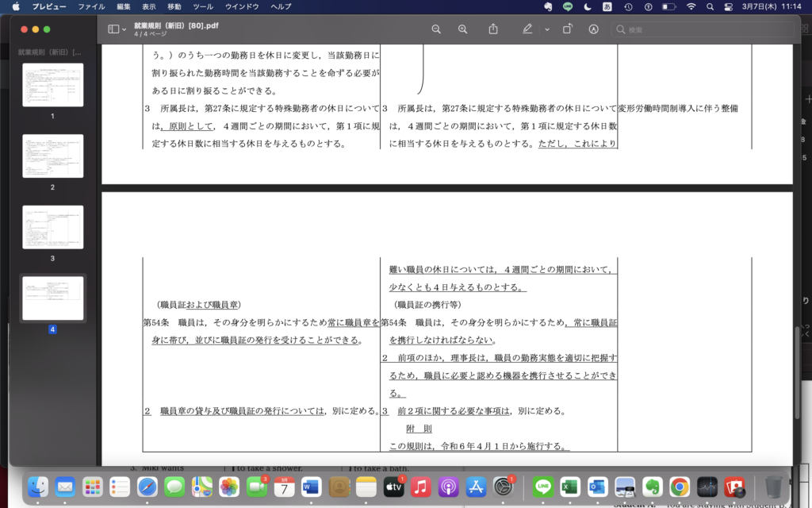Open Google Chrome from the Dock
The image size is (812, 508).
pyautogui.click(x=679, y=488)
